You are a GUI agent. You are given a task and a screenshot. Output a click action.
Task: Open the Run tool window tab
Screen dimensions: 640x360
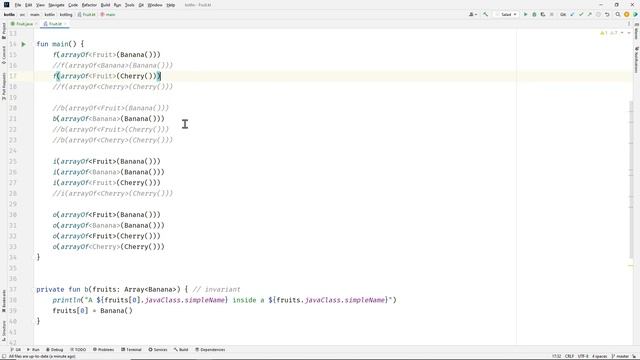pos(33,350)
